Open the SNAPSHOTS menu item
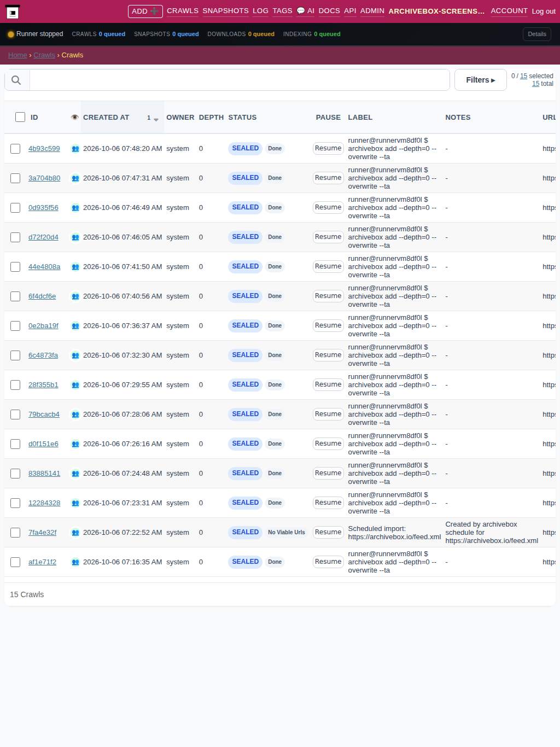The width and height of the screenshot is (560, 747). (225, 11)
